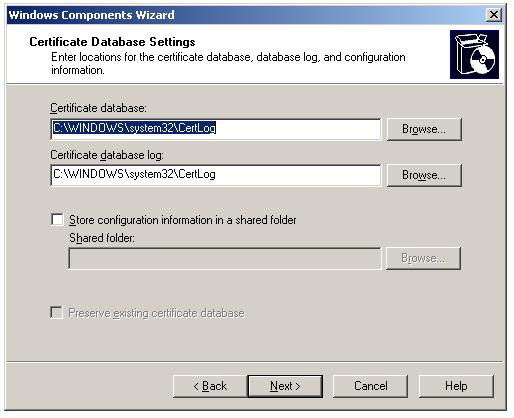Enable Store configuration information in a shared folder
The height and width of the screenshot is (418, 514).
(57, 220)
